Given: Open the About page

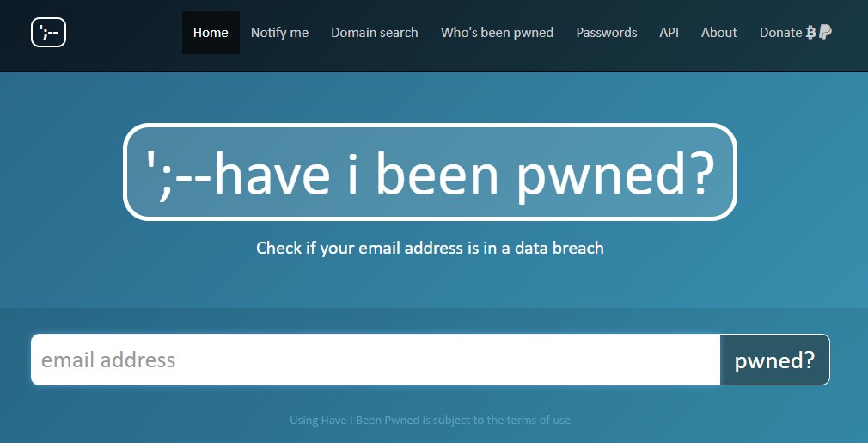Looking at the screenshot, I should pyautogui.click(x=719, y=33).
